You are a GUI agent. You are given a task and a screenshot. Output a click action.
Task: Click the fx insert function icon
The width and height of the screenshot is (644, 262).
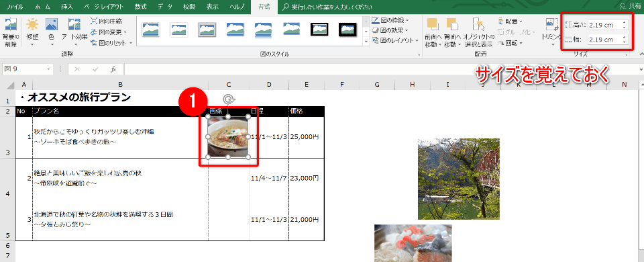113,69
